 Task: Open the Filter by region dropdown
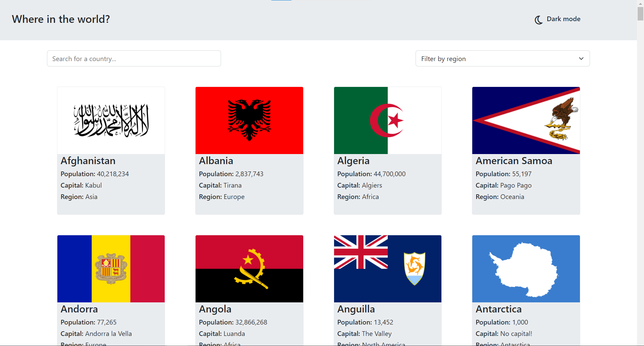502,59
